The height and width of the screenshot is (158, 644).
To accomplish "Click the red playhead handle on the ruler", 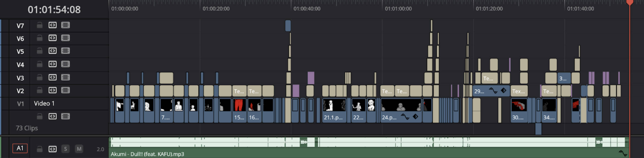I will pos(630,3).
